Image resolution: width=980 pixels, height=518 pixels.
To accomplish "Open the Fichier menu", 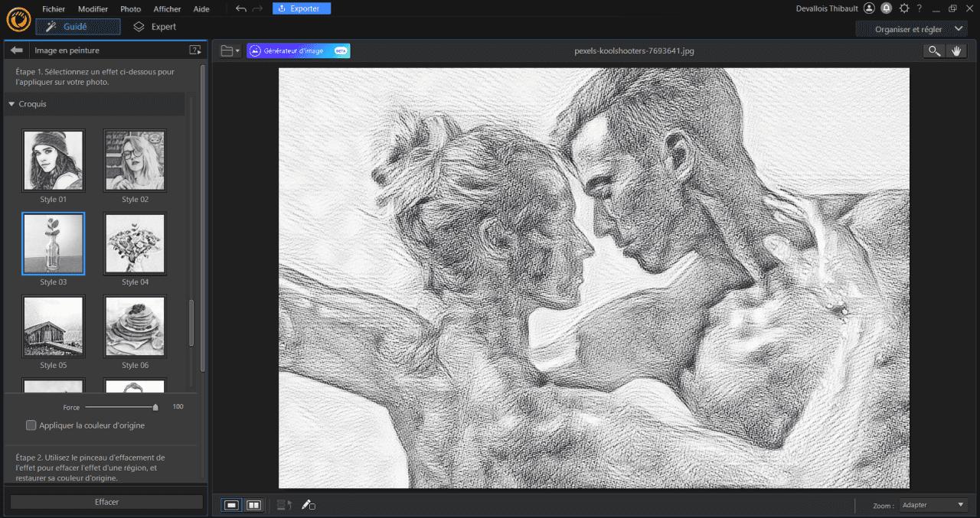I will (53, 8).
